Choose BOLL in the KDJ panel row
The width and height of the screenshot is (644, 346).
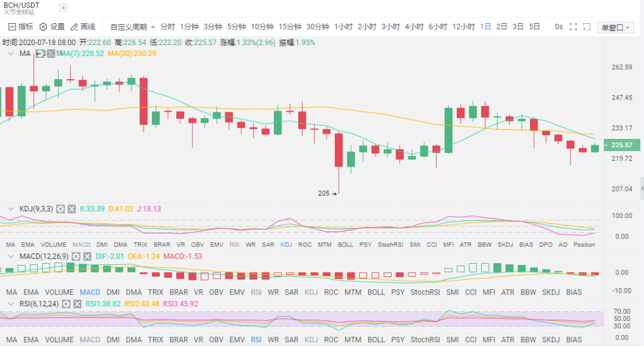345,245
